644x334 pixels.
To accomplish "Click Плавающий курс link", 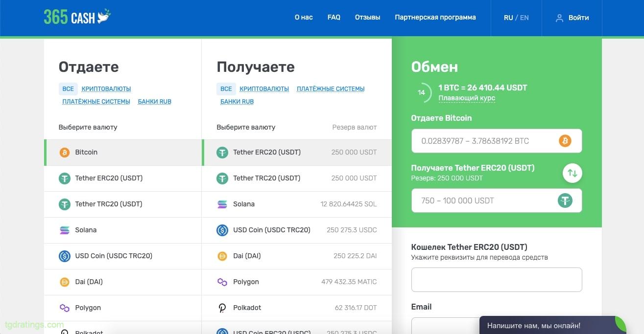I will pyautogui.click(x=467, y=98).
